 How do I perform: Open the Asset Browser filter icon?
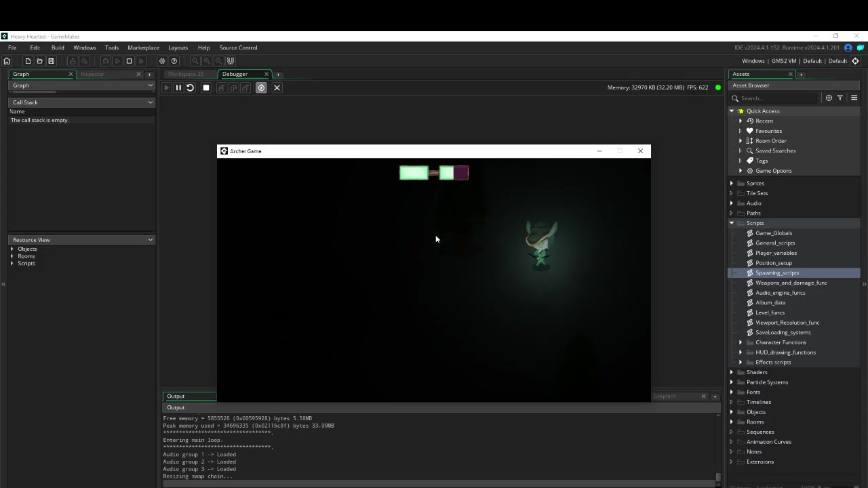click(840, 98)
